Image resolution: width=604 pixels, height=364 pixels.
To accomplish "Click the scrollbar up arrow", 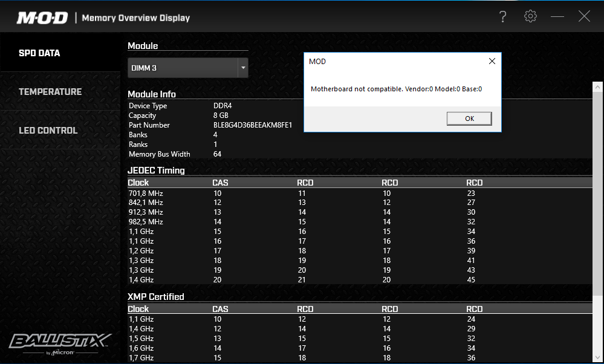I will (597, 87).
